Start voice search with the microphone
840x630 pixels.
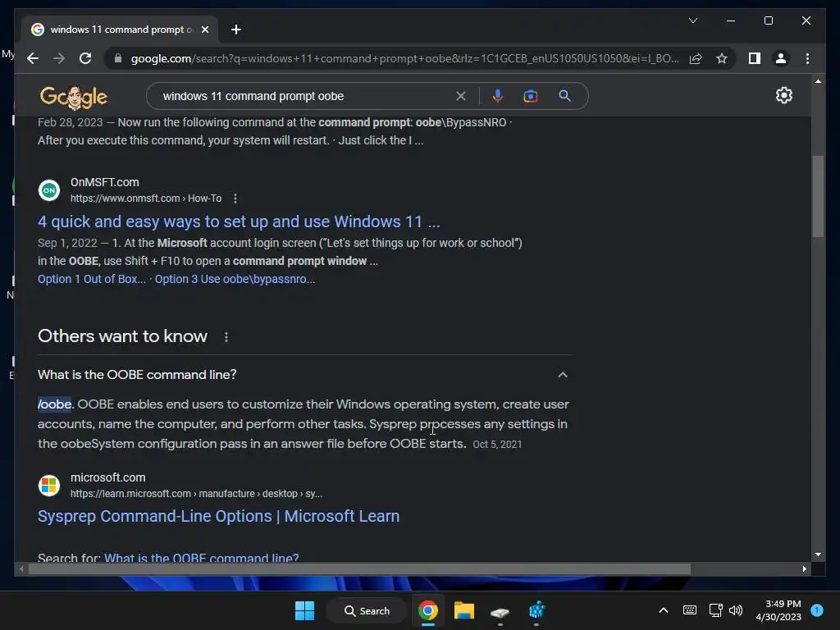pyautogui.click(x=498, y=96)
